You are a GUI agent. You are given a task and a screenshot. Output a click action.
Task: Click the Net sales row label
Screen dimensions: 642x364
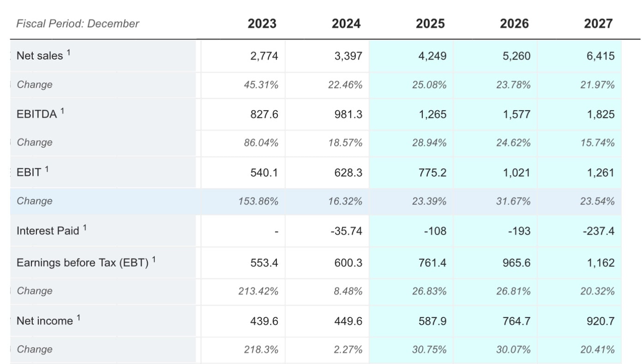(40, 56)
